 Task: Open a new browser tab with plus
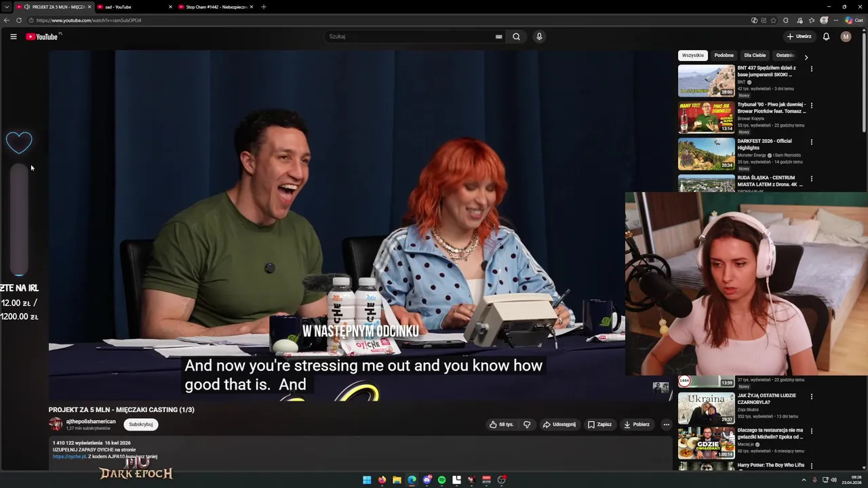click(x=263, y=7)
